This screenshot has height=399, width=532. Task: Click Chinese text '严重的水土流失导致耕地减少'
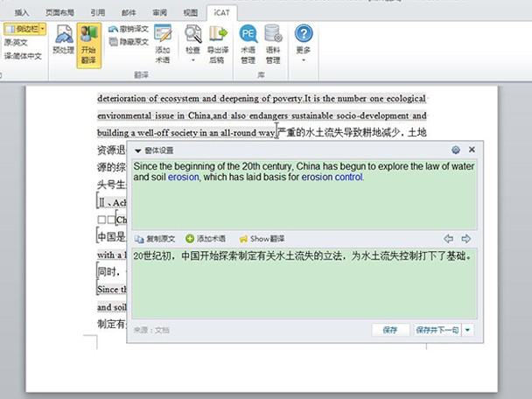pyautogui.click(x=339, y=133)
